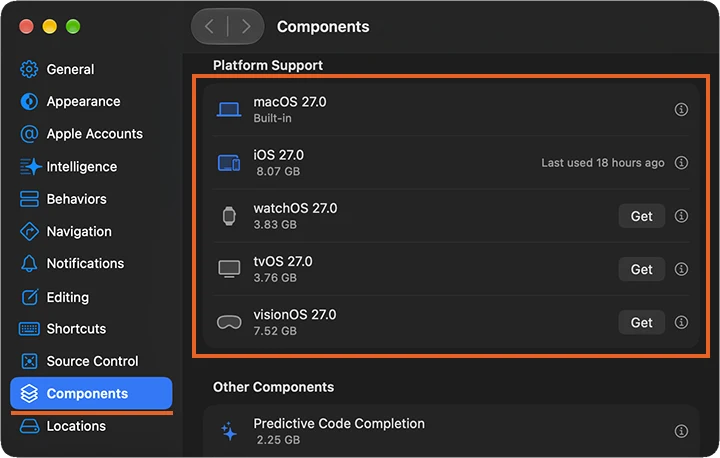Viewport: 720px width, 458px height.
Task: Click the 'Built-in' label under macOS
Action: 272,118
